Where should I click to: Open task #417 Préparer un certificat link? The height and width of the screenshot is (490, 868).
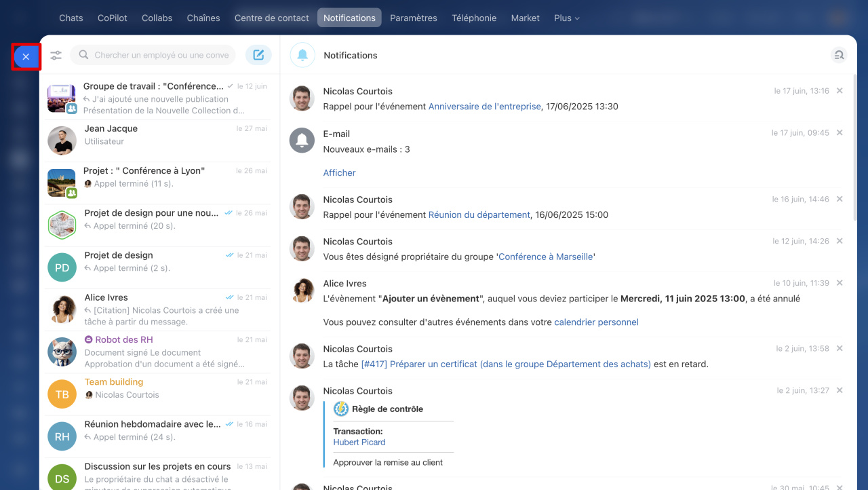(506, 364)
